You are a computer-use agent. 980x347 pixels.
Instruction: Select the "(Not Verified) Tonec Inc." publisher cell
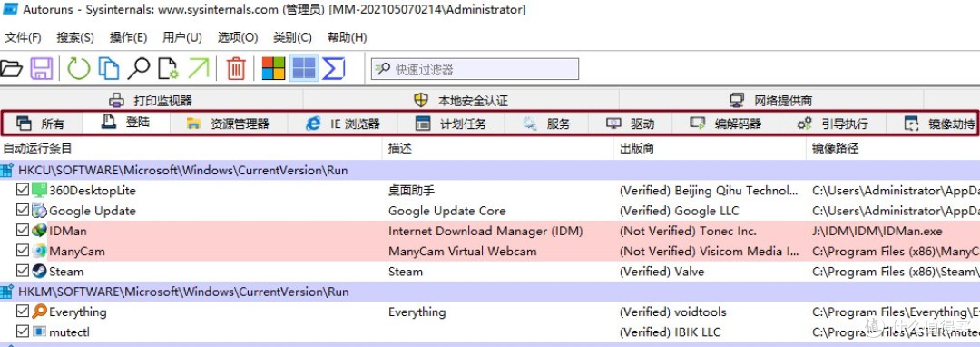coord(688,231)
